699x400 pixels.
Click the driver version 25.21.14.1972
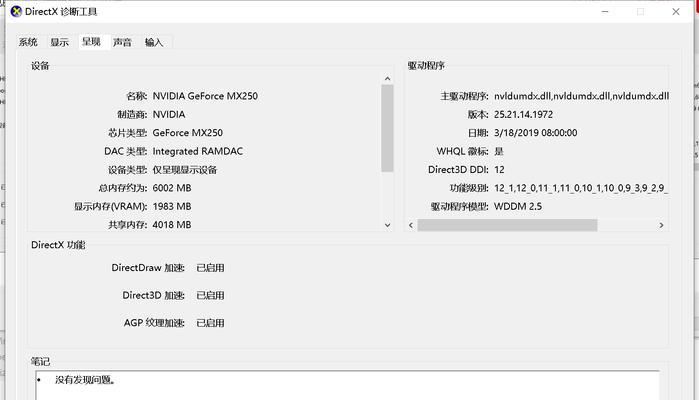click(523, 114)
